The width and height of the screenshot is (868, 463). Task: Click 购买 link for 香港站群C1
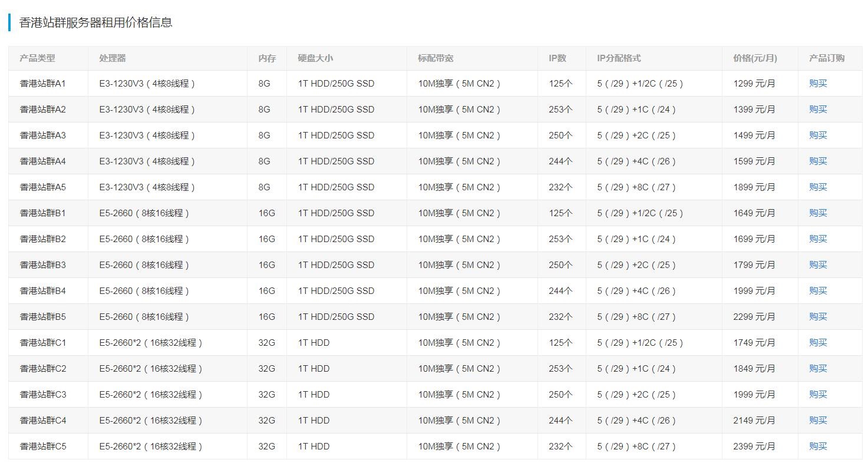[818, 343]
